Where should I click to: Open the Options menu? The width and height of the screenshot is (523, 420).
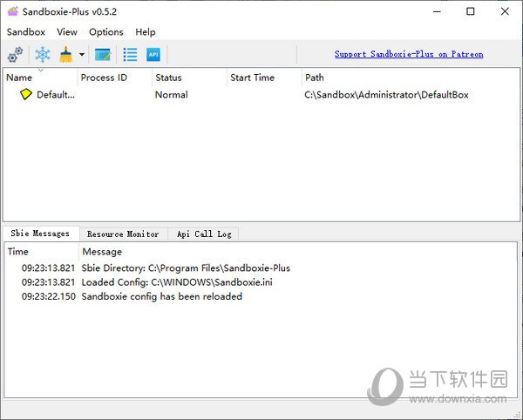point(106,32)
